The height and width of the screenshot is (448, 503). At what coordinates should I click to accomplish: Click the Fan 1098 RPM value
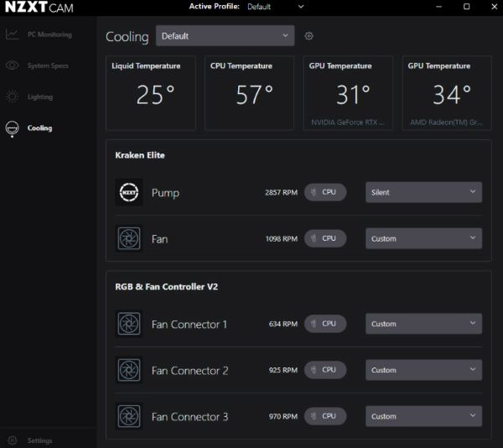pyautogui.click(x=282, y=239)
